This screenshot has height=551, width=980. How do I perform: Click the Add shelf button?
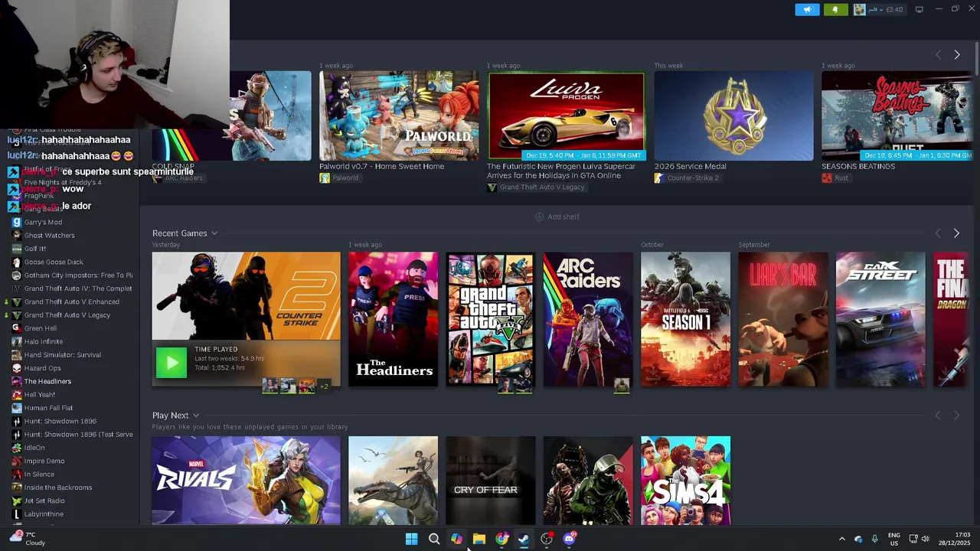click(557, 217)
